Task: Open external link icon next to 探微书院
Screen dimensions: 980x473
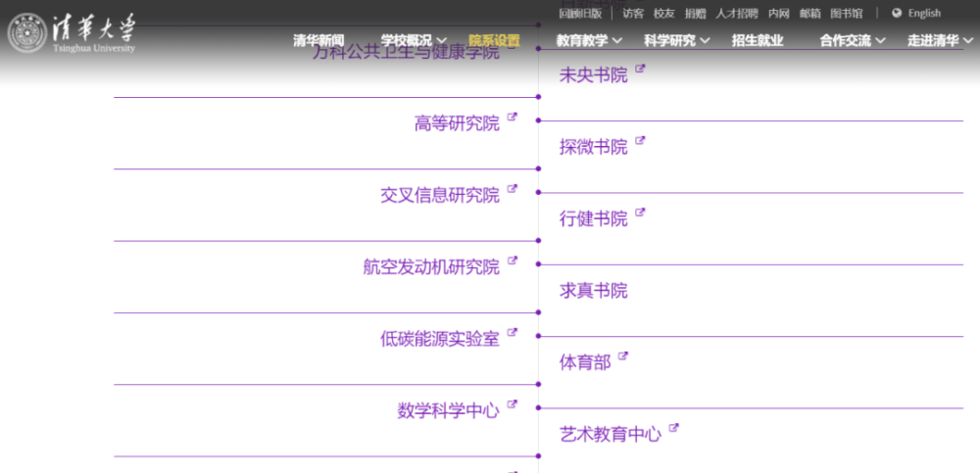Action: tap(640, 141)
